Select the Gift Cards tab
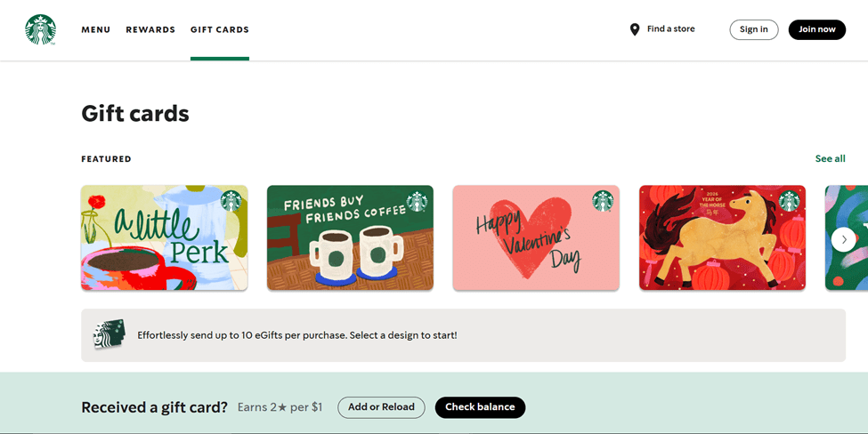Screen dimensions: 868x434 tap(220, 29)
